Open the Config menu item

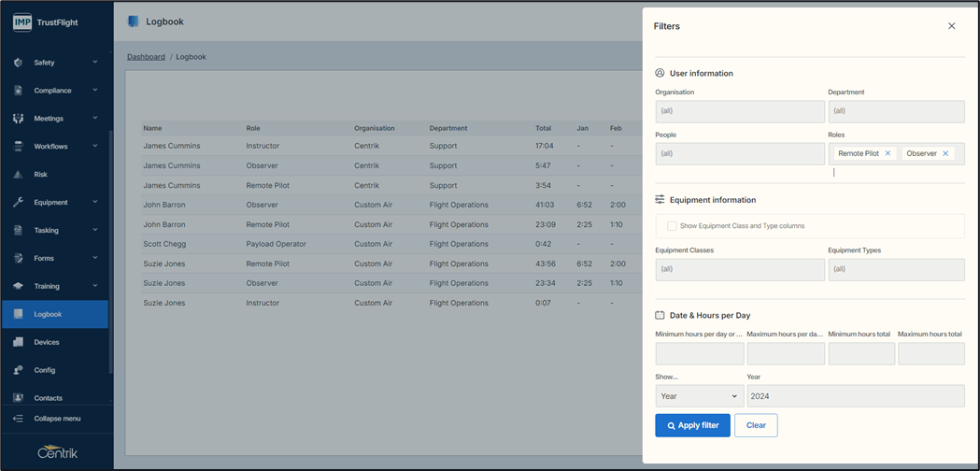pyautogui.click(x=45, y=370)
